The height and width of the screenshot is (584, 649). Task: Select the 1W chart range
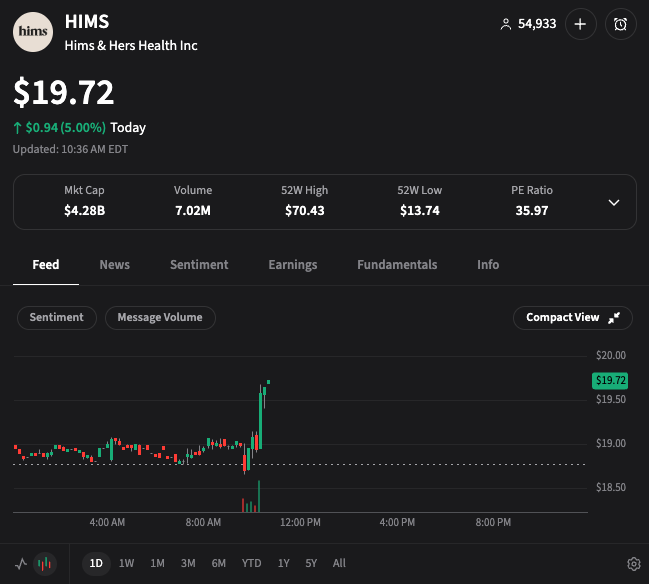tap(126, 563)
